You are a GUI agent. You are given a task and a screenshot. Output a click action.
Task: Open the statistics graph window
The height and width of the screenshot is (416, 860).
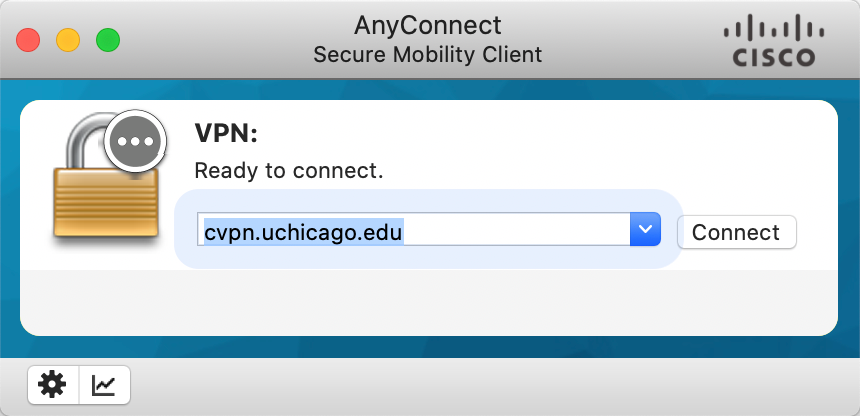coord(104,384)
